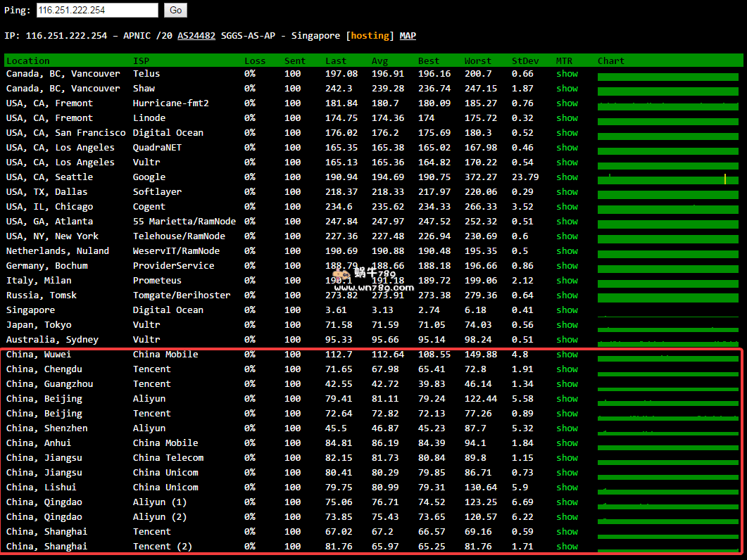This screenshot has height=560, width=747.
Task: Show MTR for Guangzhou Tencent row
Action: (567, 384)
